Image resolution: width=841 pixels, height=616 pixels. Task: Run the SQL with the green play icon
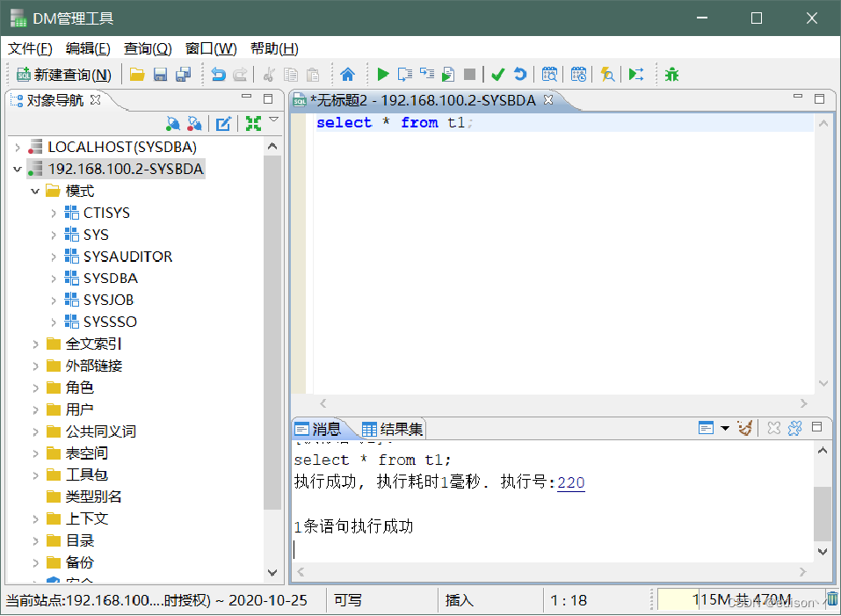point(383,75)
